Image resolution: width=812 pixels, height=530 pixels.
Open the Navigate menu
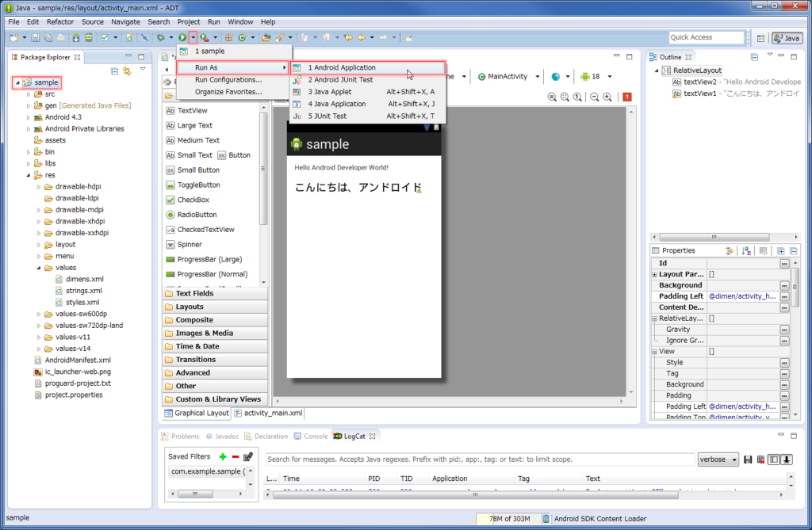[x=125, y=21]
